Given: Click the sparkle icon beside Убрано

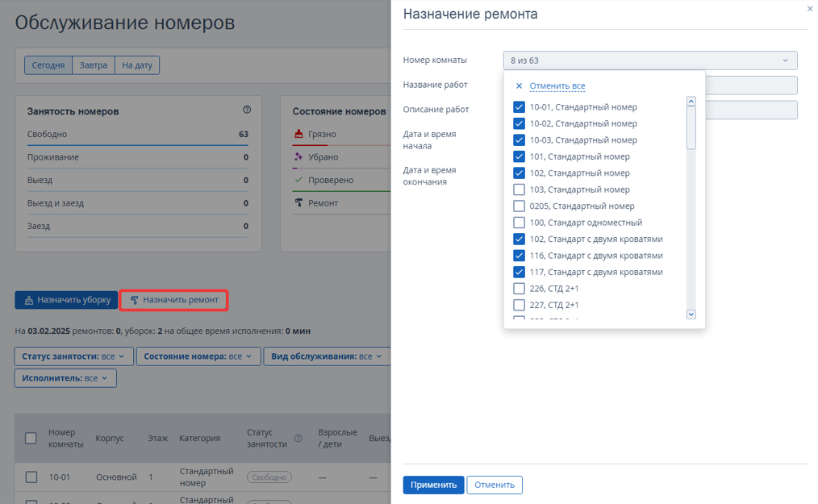Looking at the screenshot, I should [298, 157].
